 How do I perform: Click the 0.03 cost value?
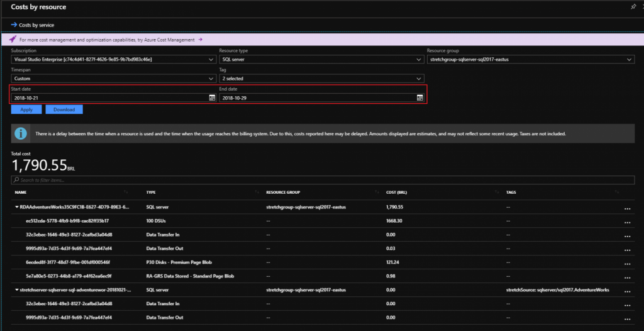point(391,249)
